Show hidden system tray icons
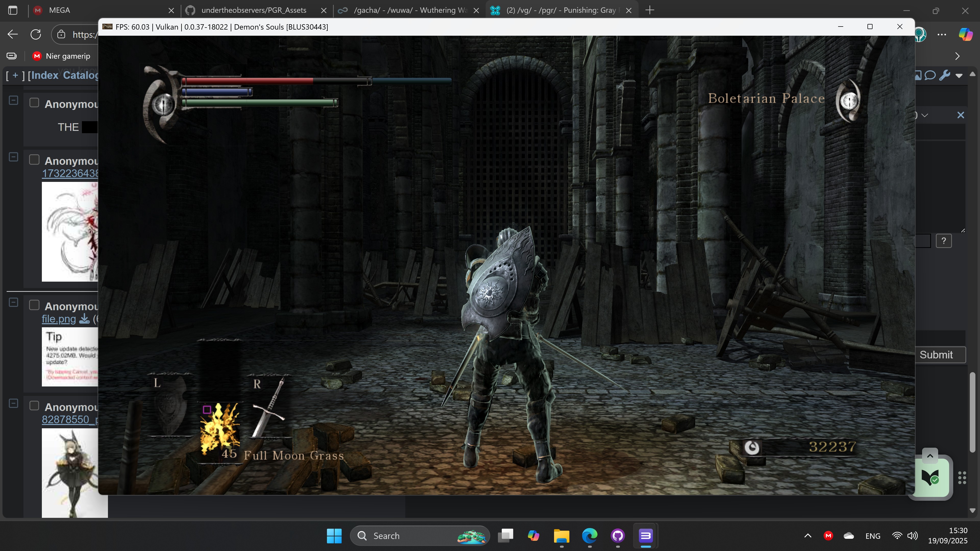The height and width of the screenshot is (551, 980). [x=808, y=536]
